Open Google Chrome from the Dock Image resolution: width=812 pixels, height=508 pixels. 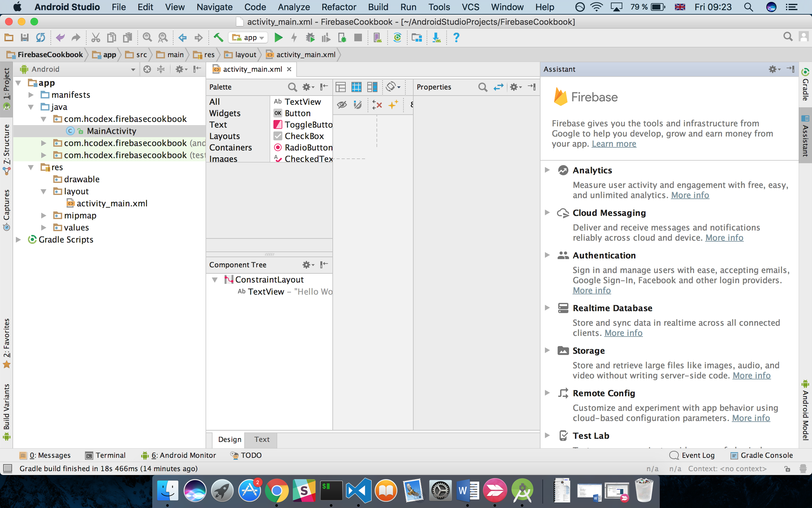pyautogui.click(x=277, y=491)
